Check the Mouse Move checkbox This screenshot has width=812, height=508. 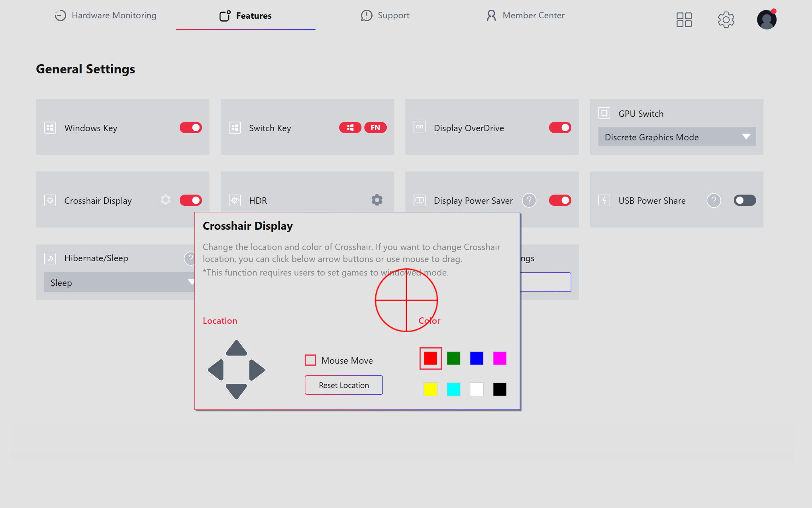coord(310,360)
